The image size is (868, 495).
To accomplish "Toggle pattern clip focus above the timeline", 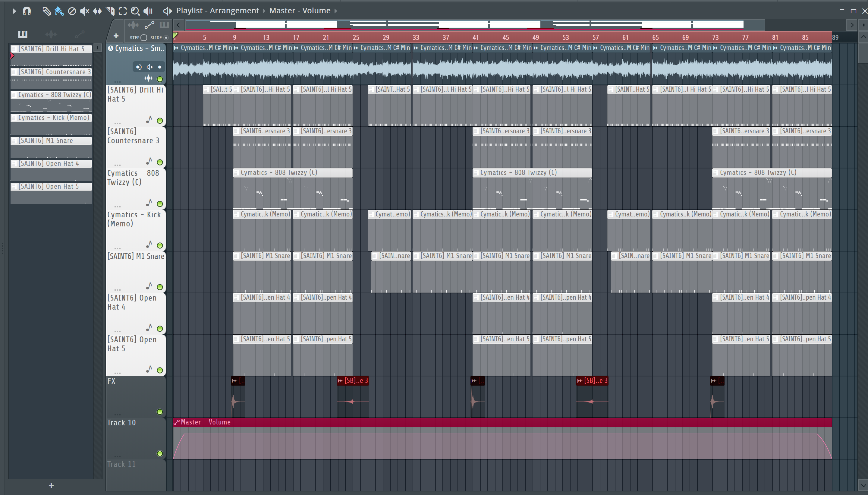I will coord(164,25).
